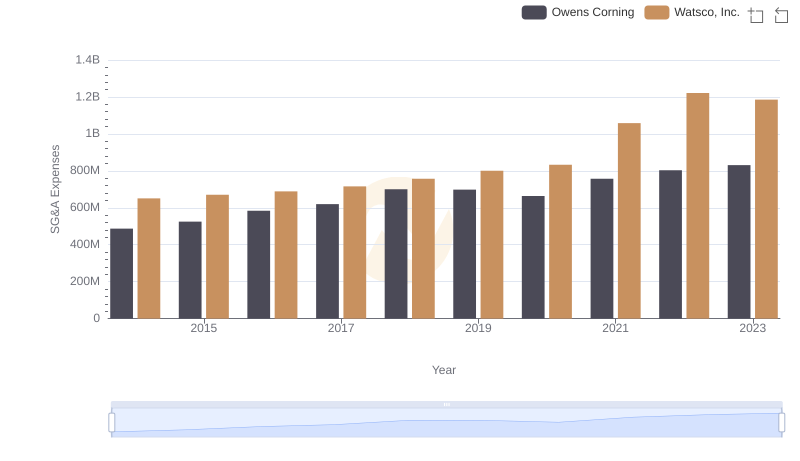Viewport: 800px width, 461px height.
Task: Click the 600M y-axis label
Action: 85,208
